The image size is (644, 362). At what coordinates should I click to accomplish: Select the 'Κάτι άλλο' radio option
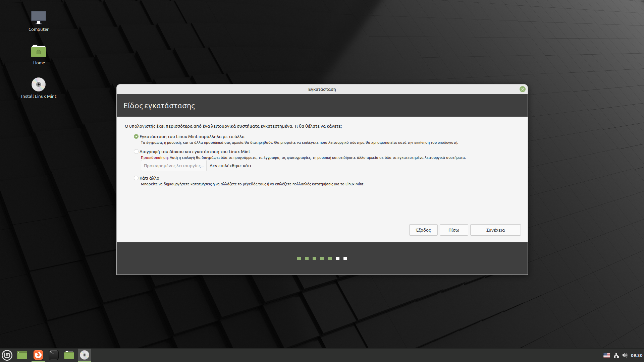click(136, 178)
